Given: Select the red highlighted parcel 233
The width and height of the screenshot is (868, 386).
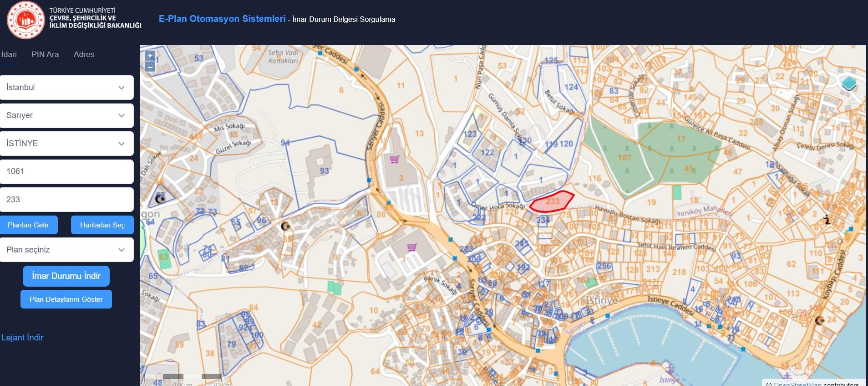Looking at the screenshot, I should point(552,202).
